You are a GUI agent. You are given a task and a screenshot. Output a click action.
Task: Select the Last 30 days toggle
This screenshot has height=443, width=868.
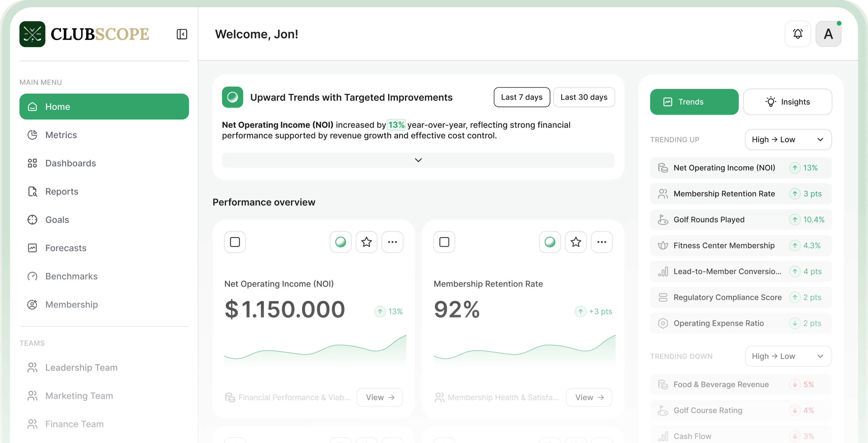point(584,97)
